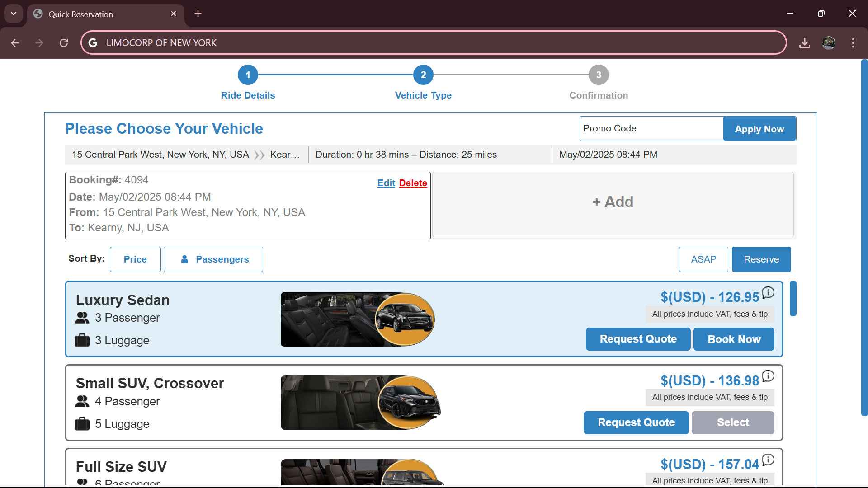Screen dimensions: 868x488
Task: Click the Please Choose Your Vehicle heading
Action: [164, 129]
